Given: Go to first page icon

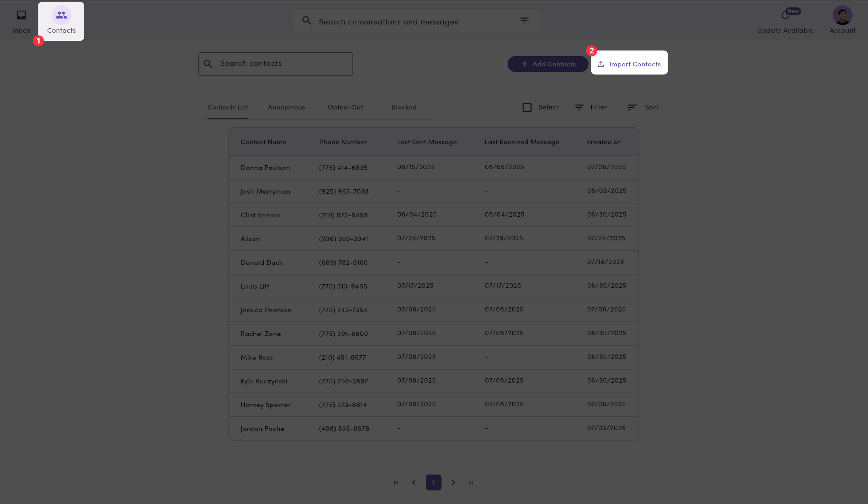Looking at the screenshot, I should [x=396, y=483].
